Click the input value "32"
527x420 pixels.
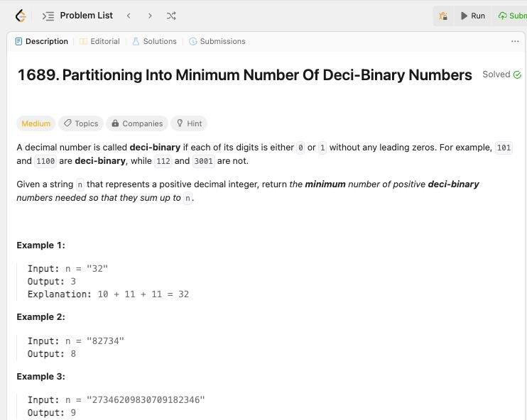click(97, 269)
